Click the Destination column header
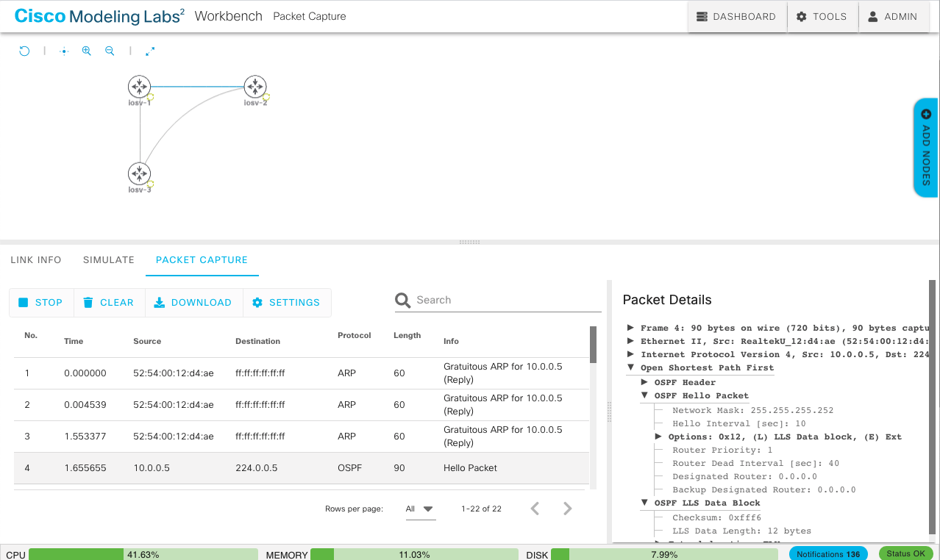 (257, 341)
